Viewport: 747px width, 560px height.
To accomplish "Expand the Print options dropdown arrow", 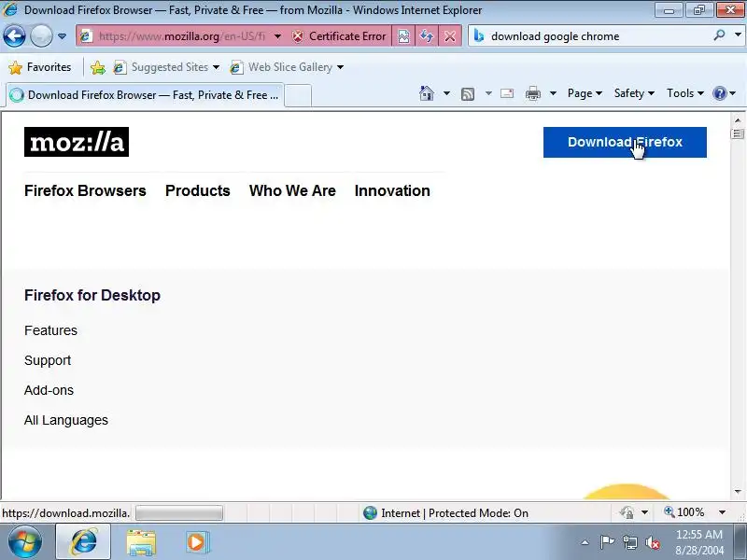I will [553, 93].
